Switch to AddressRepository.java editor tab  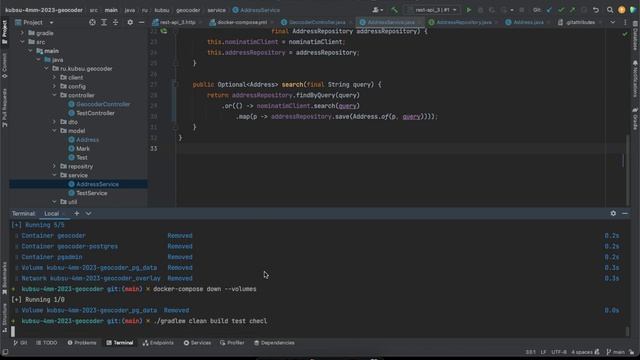(x=460, y=22)
